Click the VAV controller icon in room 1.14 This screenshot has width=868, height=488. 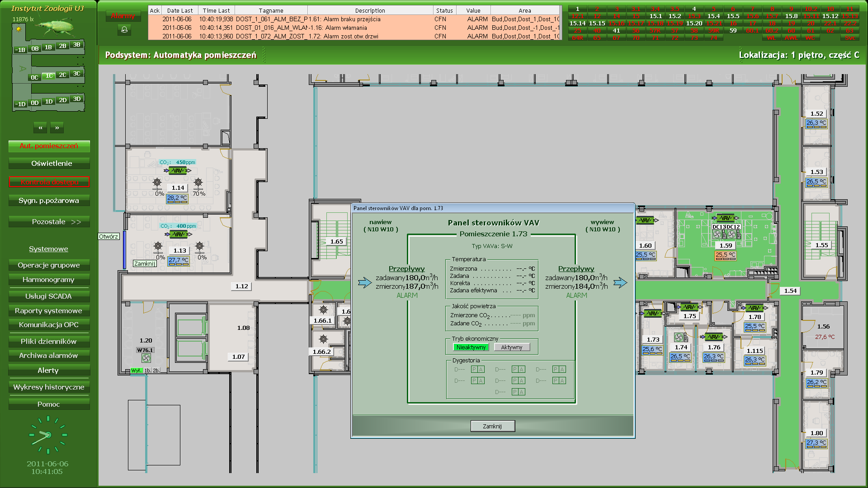pos(178,170)
